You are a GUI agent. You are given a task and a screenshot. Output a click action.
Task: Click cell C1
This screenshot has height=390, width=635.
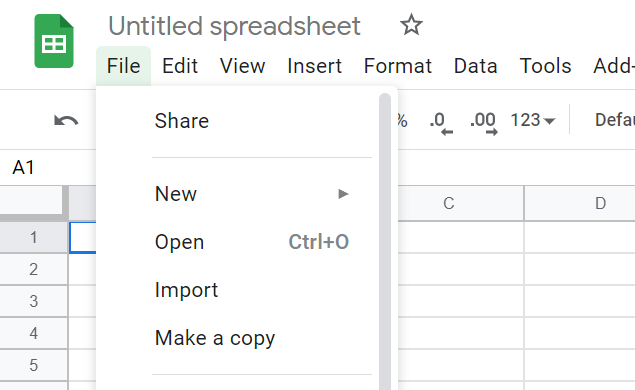point(461,237)
